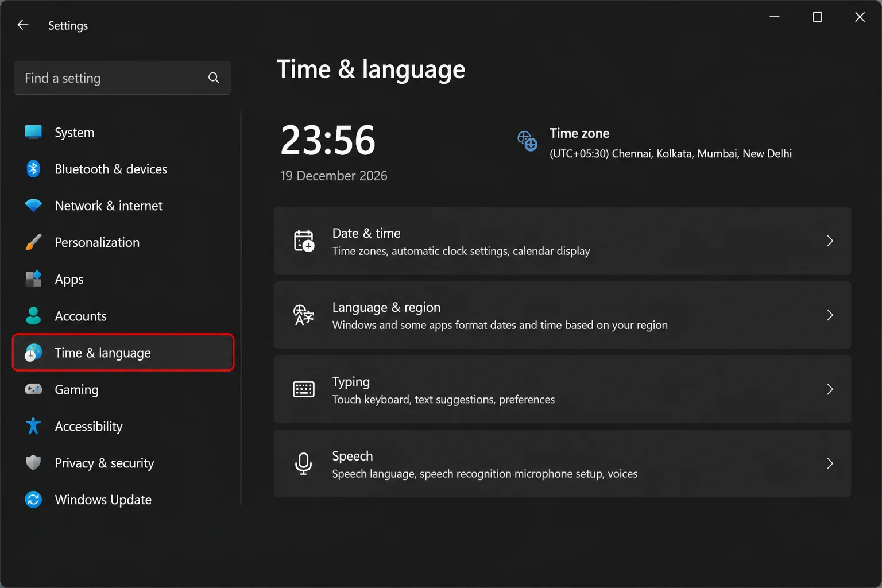Click the Bluetooth icon in sidebar
This screenshot has height=588, width=882.
coord(33,169)
